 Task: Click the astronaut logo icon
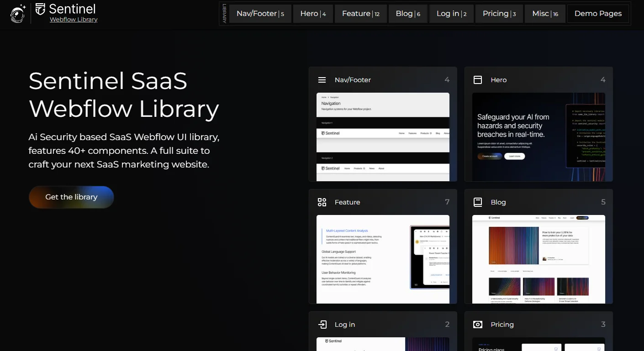[18, 13]
